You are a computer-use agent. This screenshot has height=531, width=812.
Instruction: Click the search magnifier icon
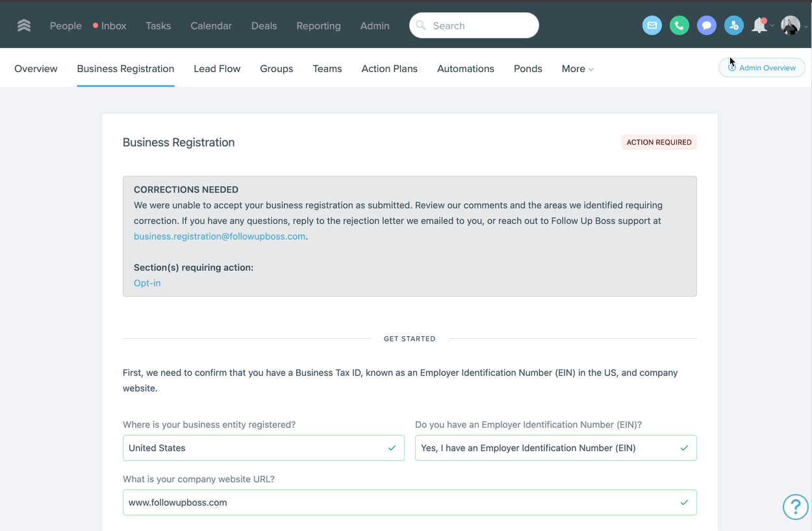pyautogui.click(x=421, y=25)
